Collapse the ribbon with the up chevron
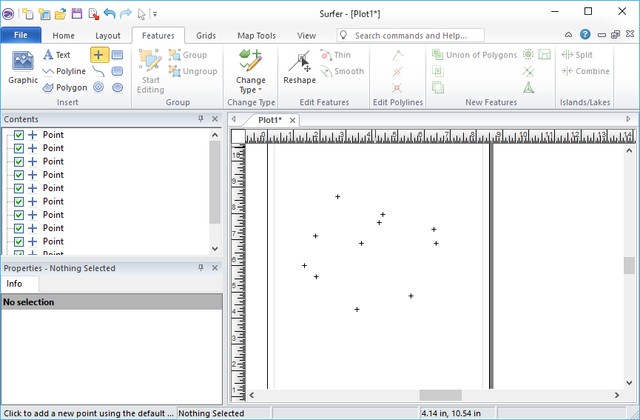This screenshot has width=640, height=420. (x=569, y=35)
